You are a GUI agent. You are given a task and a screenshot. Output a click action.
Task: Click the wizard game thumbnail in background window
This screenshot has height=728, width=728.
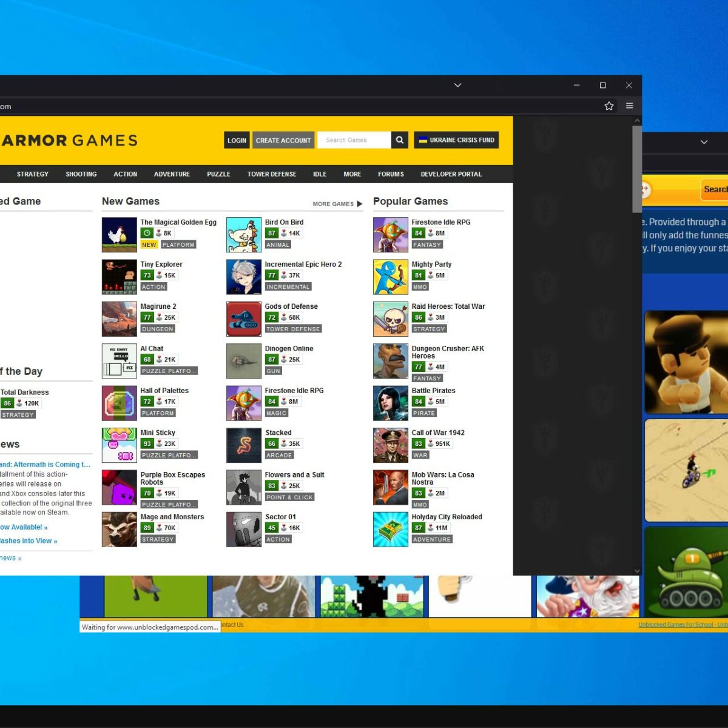click(588, 596)
